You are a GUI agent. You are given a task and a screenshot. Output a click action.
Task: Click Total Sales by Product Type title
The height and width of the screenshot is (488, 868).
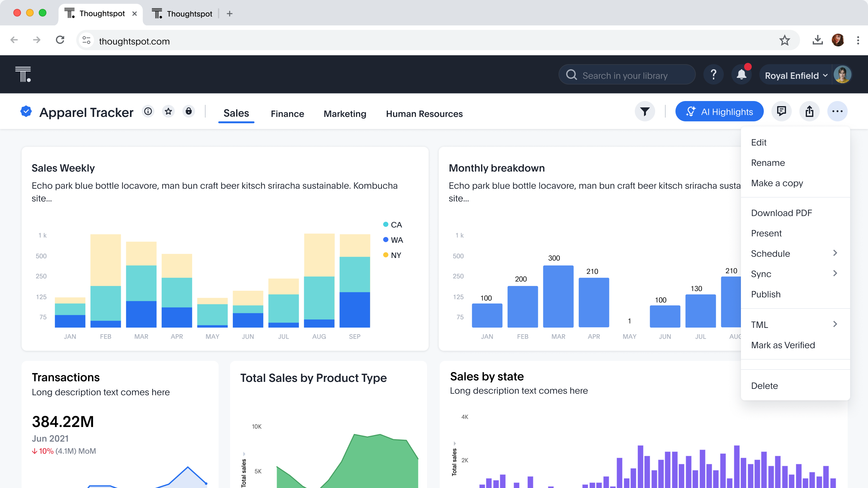pos(313,378)
